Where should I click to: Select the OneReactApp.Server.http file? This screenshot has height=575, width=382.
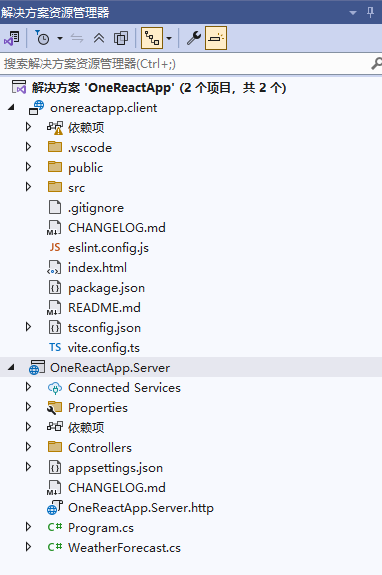[141, 508]
